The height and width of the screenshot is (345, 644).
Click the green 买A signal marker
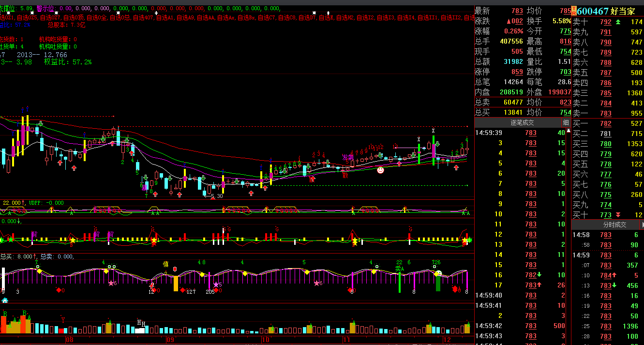399,268
